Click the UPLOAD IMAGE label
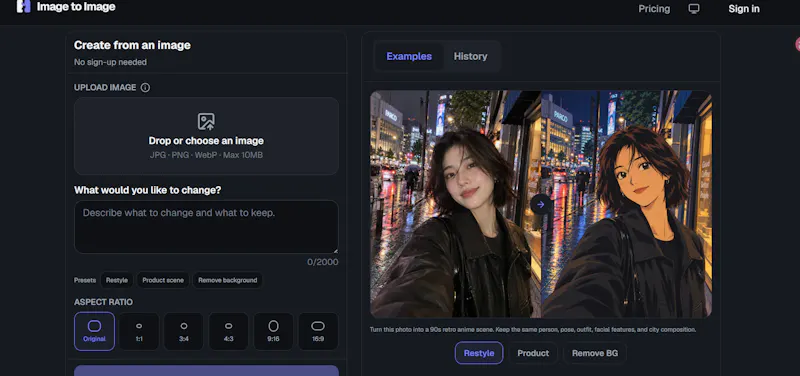 click(105, 88)
